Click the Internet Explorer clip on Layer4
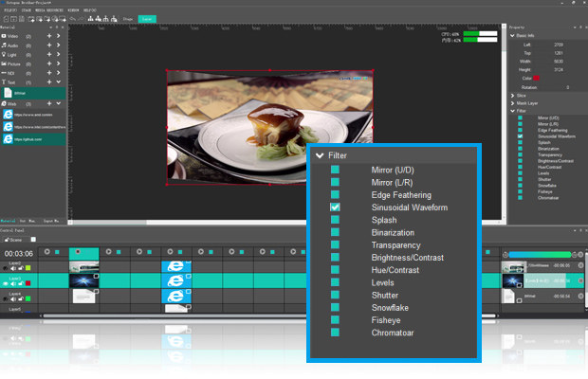Image resolution: width=588 pixels, height=379 pixels. point(176,297)
